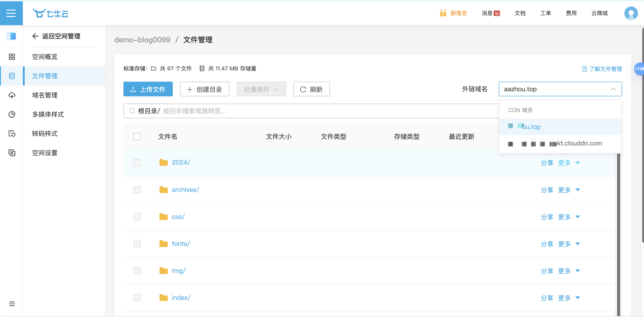
Task: Click the space overview grid icon
Action: click(12, 57)
